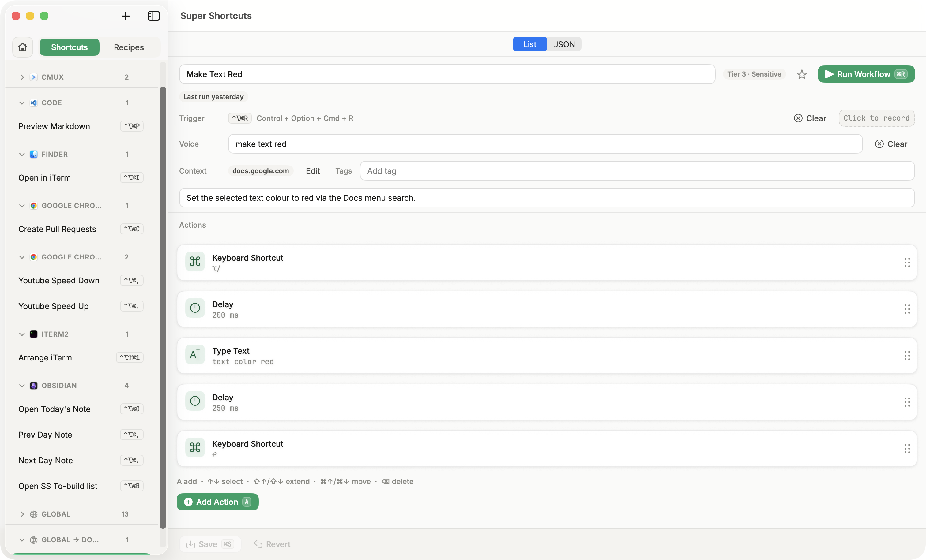
Task: Switch to the Shortcuts tab
Action: point(70,47)
